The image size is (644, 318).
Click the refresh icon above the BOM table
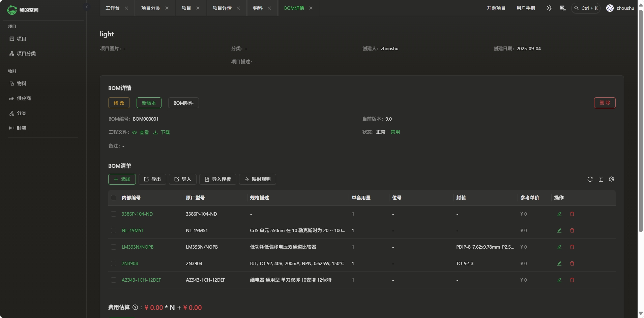[590, 179]
